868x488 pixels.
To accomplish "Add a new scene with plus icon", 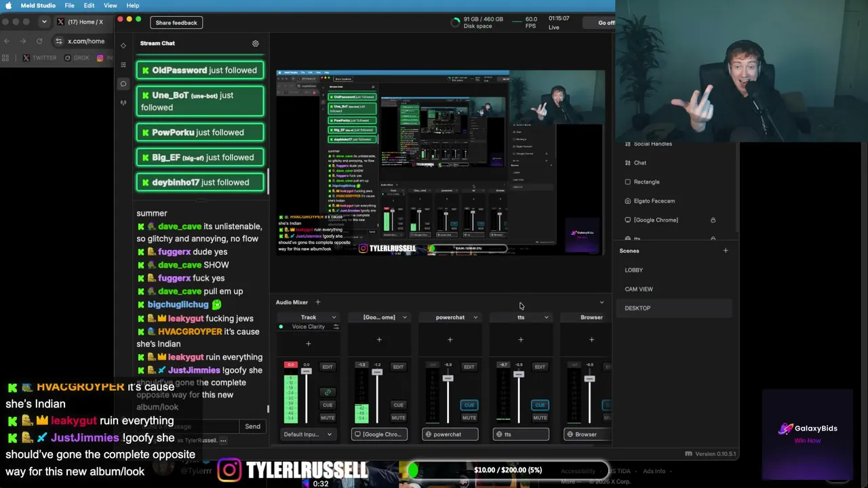I will tap(726, 251).
